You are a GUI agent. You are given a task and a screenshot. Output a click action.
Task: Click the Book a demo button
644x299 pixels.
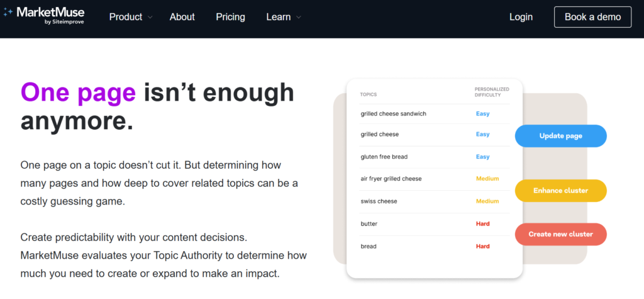point(592,17)
